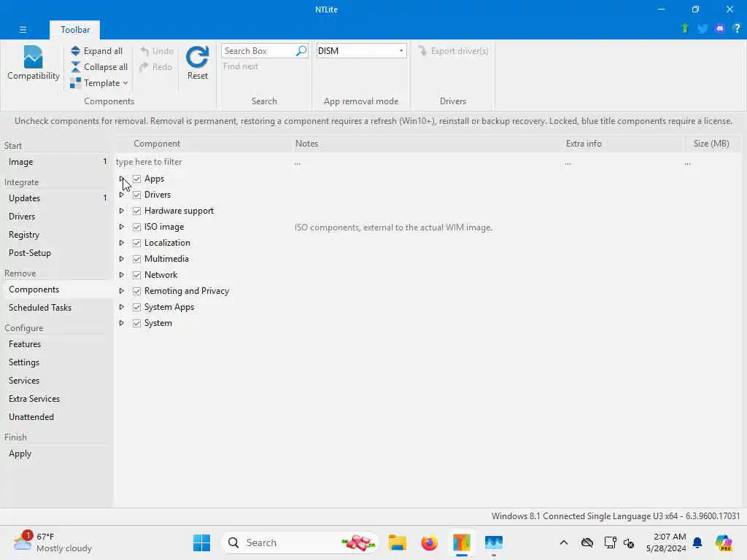The image size is (747, 560).
Task: Click Collapse all components
Action: (x=99, y=67)
